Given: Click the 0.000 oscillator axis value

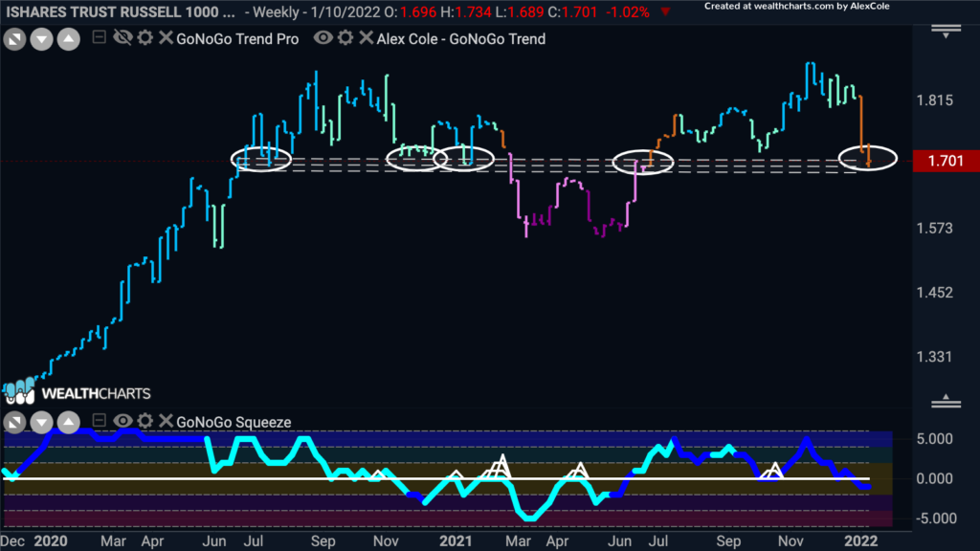Looking at the screenshot, I should [x=935, y=479].
